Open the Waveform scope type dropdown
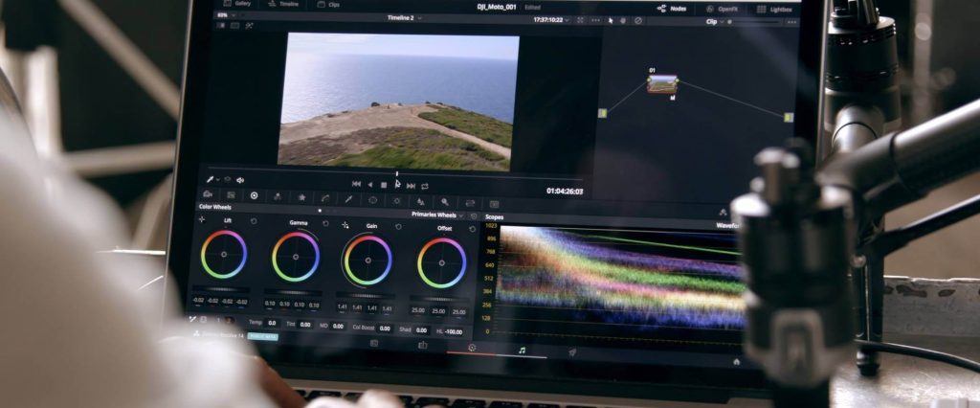The image size is (980, 408). click(x=726, y=225)
